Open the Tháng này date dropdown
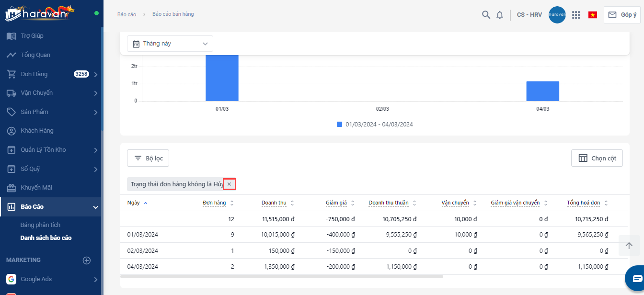 [x=170, y=44]
